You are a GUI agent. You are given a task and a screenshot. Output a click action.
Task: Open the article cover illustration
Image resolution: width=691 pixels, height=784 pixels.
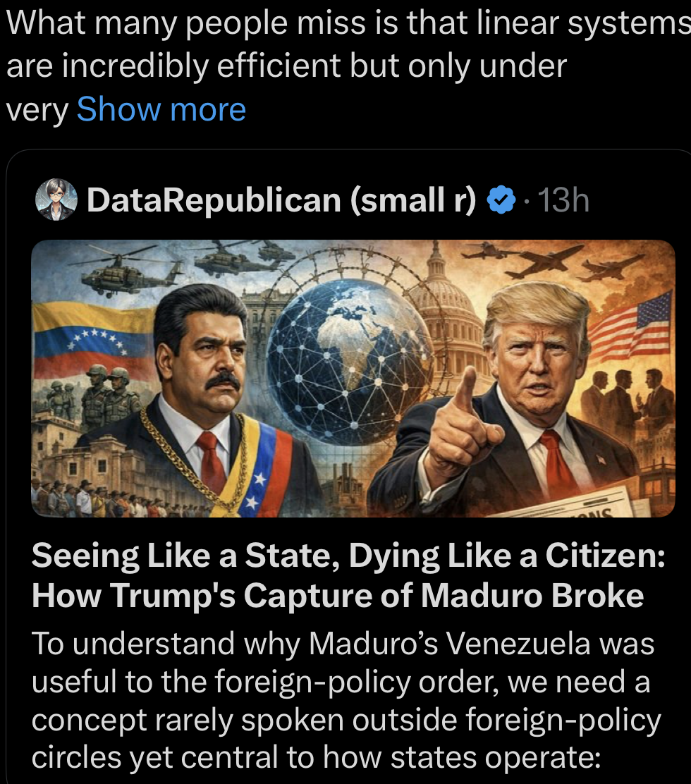pos(353,379)
